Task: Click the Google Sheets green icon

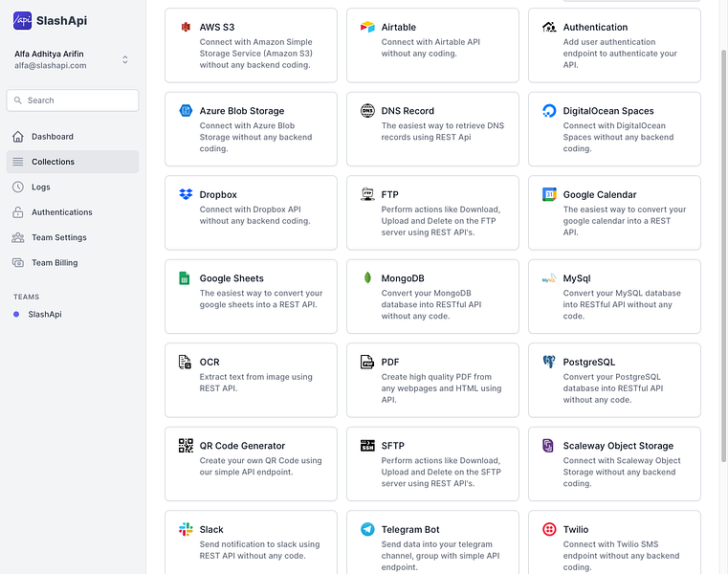Action: (185, 277)
